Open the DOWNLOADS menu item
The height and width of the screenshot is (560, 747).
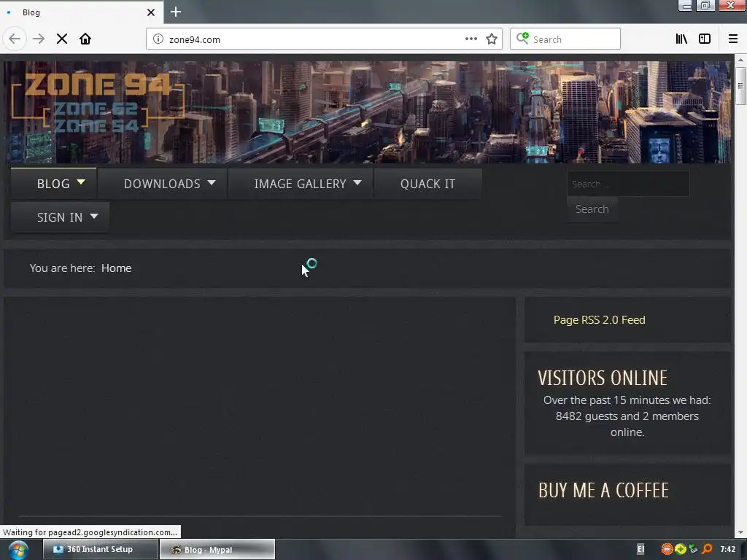162,184
